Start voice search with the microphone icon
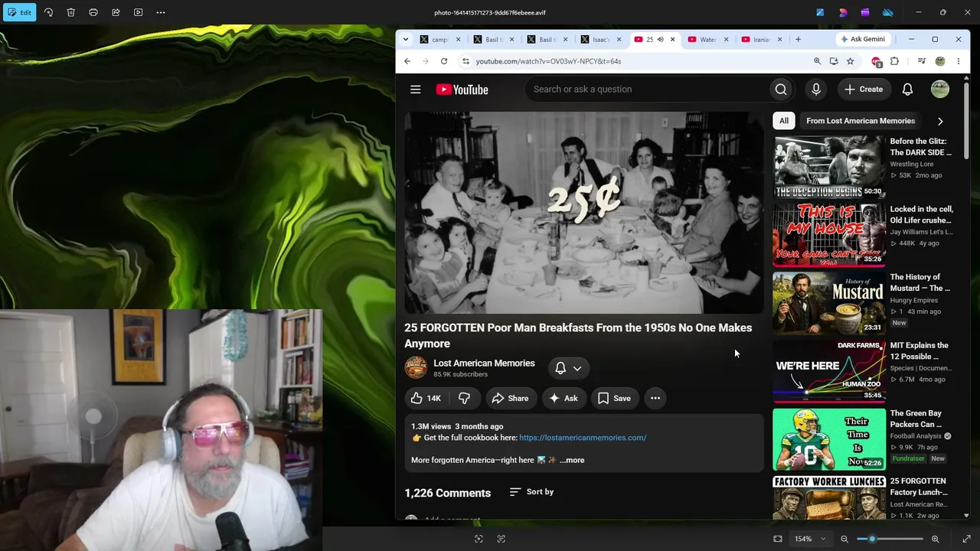 pyautogui.click(x=816, y=90)
